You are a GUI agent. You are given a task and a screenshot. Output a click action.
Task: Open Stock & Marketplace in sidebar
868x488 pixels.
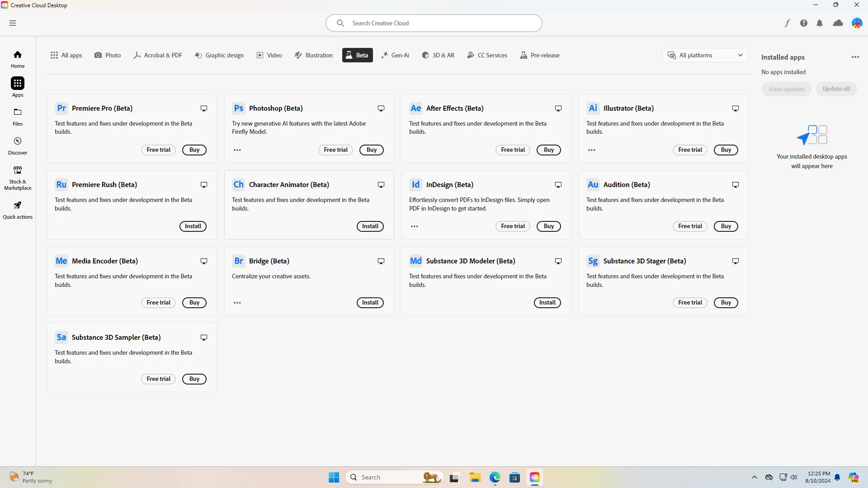coord(18,177)
